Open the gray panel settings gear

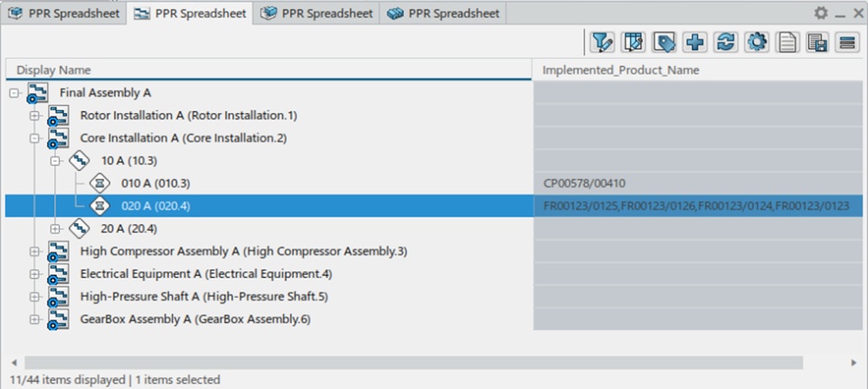(820, 13)
